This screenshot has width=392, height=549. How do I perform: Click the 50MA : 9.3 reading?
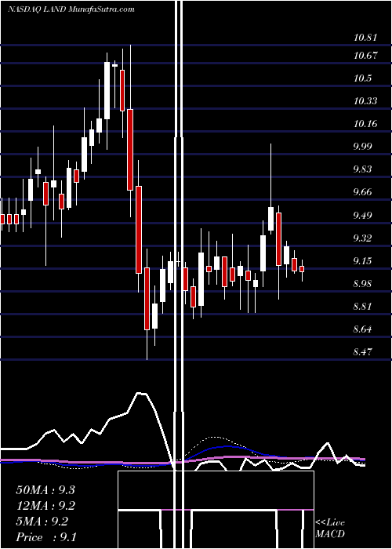pos(45,490)
